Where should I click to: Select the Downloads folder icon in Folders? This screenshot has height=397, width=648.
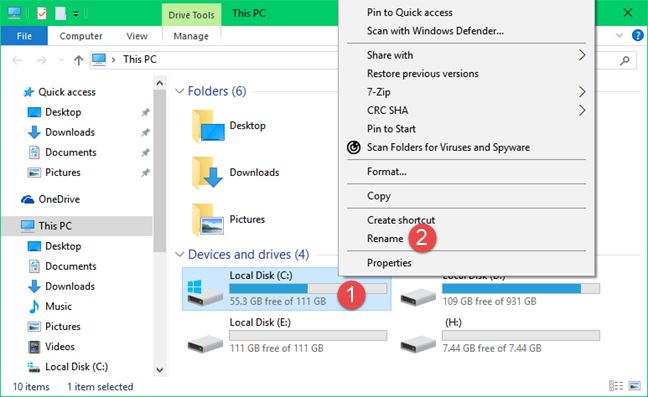[x=208, y=173]
